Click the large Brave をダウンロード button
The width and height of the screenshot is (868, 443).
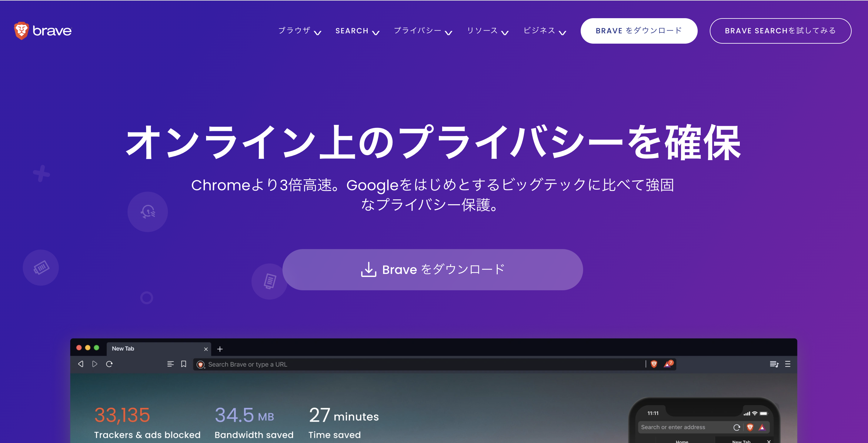click(x=433, y=269)
